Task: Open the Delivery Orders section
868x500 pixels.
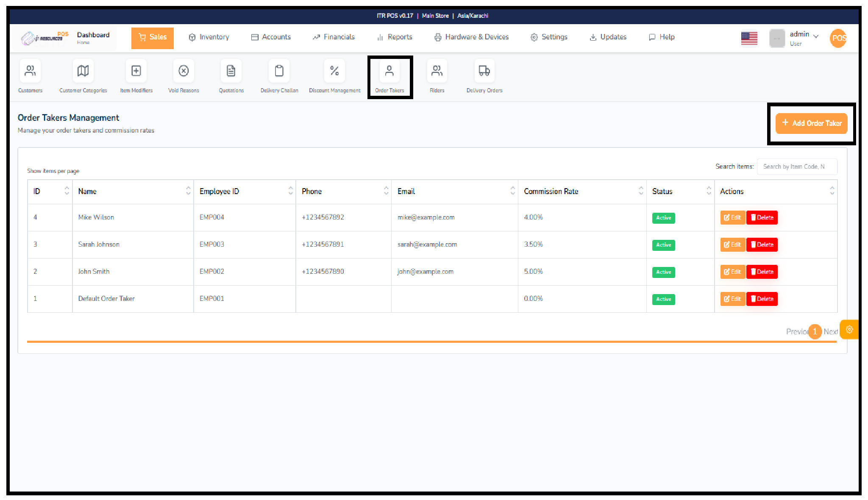Action: pos(484,76)
